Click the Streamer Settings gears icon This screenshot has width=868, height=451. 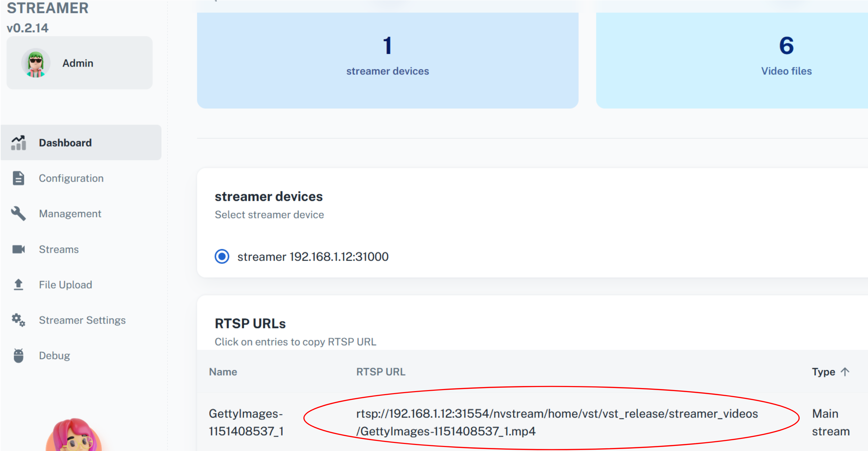[x=18, y=320]
